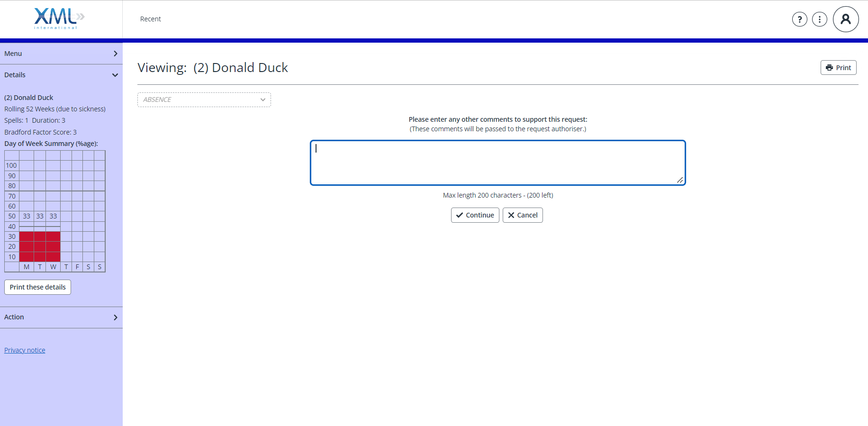Click the 'Spells: 1' text
Screen dimensions: 868x426
coord(16,120)
